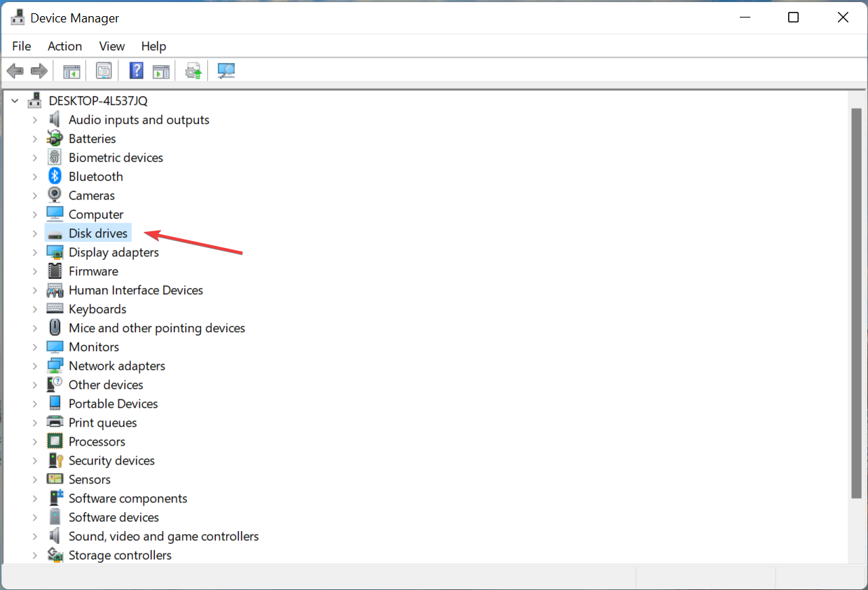Click the vertical scrollbar thumb of the device tree
868x590 pixels.
coord(856,303)
